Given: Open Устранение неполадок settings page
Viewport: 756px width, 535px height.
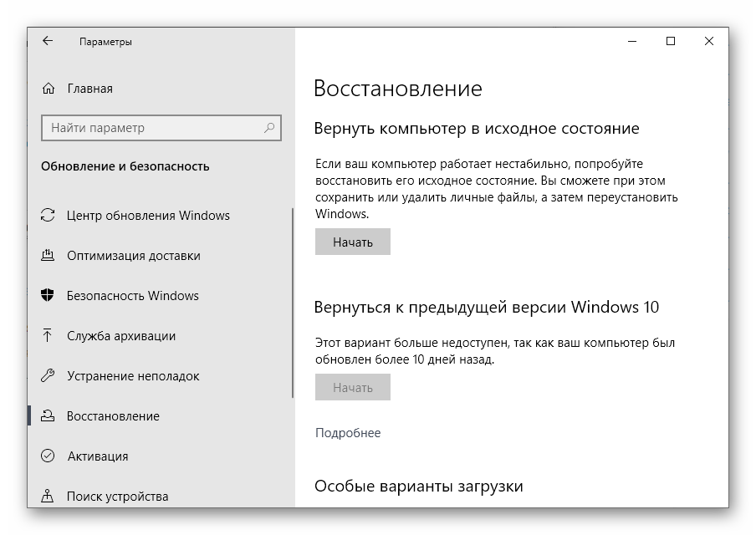Looking at the screenshot, I should (133, 376).
